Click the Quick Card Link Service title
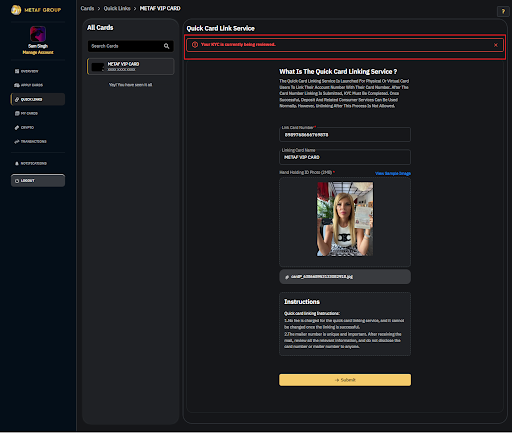 [220, 28]
